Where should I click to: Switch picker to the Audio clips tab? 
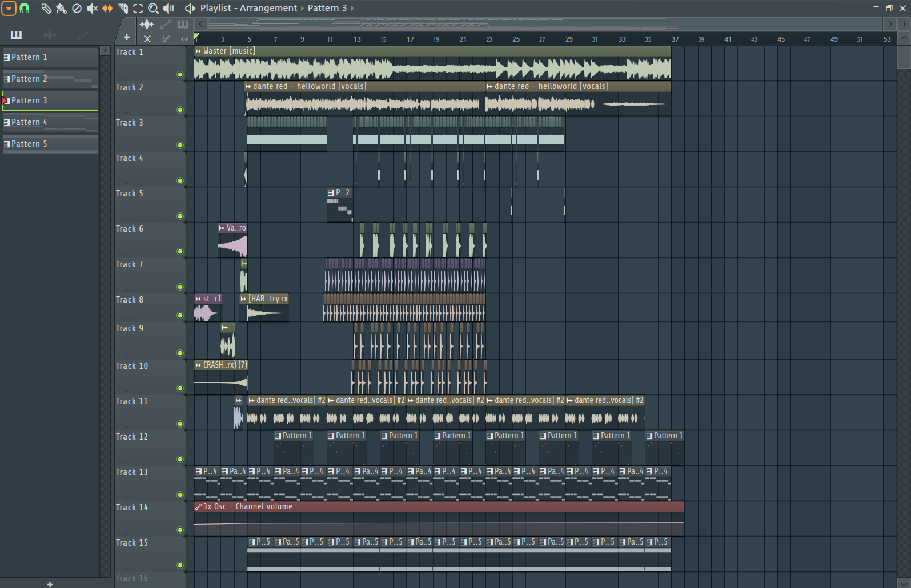coord(50,35)
